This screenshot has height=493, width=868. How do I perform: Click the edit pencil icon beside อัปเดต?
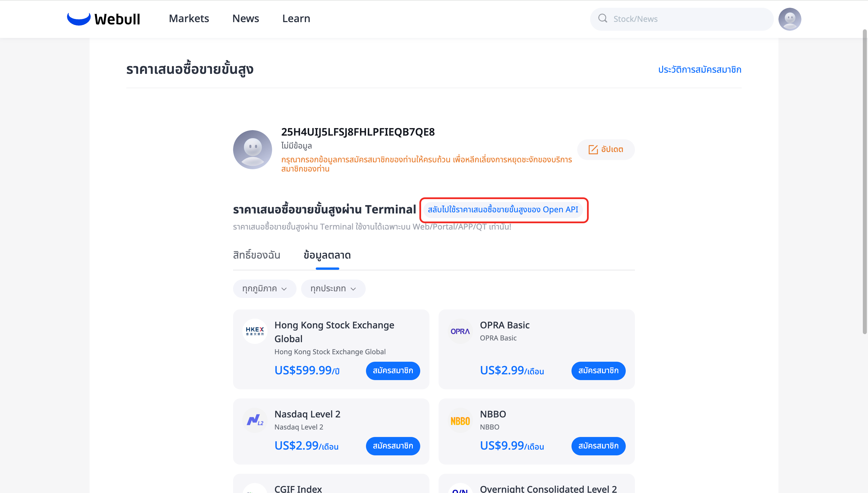593,150
